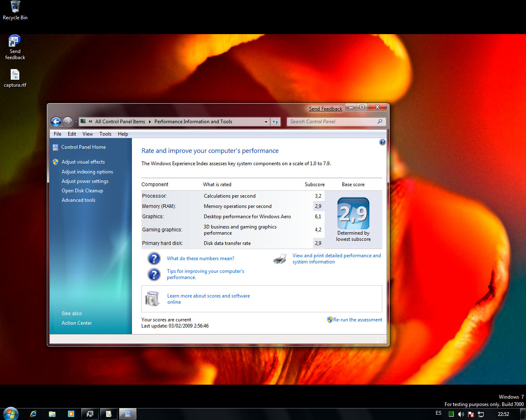Click the Send Feedback link in title bar
This screenshot has width=526, height=420.
325,109
